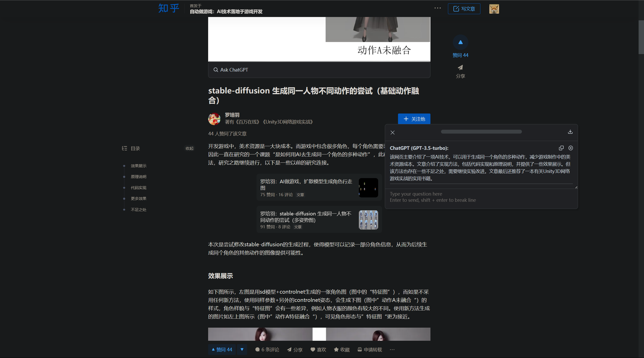Download the ChatGPT conversation
644x358 pixels.
pyautogui.click(x=570, y=132)
